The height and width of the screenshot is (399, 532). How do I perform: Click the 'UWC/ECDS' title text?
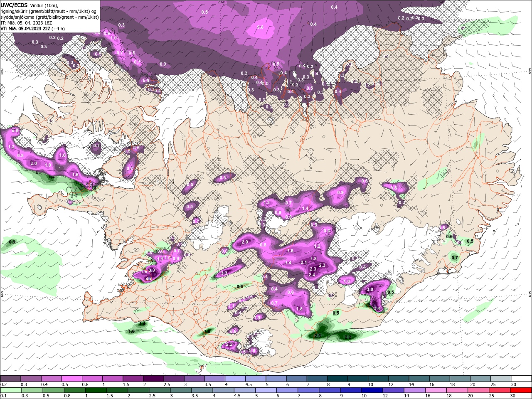pos(14,5)
